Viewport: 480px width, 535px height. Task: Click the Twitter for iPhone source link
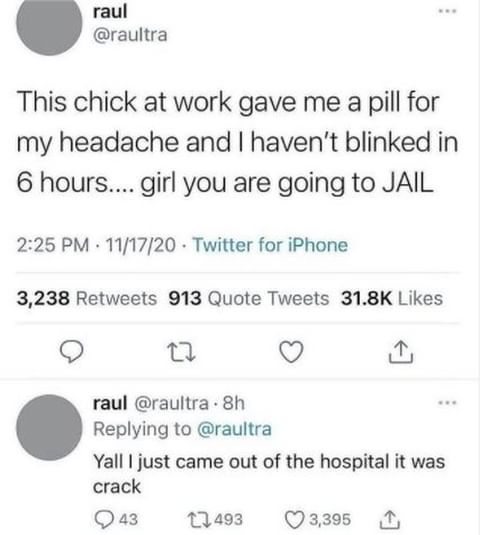[x=270, y=245]
